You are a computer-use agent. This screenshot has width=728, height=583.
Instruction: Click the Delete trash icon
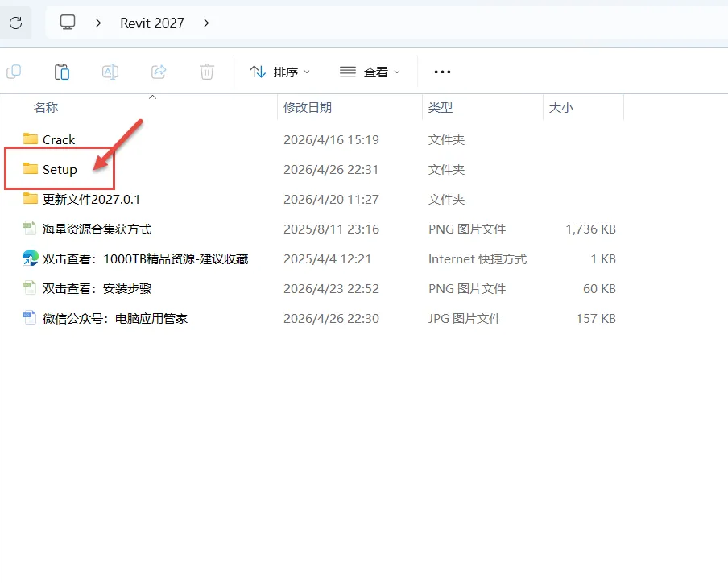pos(207,72)
